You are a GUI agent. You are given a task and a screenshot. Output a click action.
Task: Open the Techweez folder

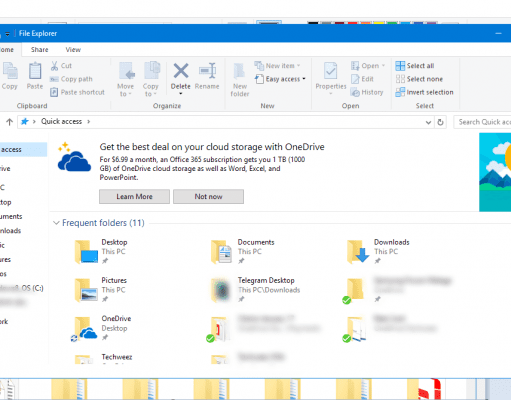point(103,358)
